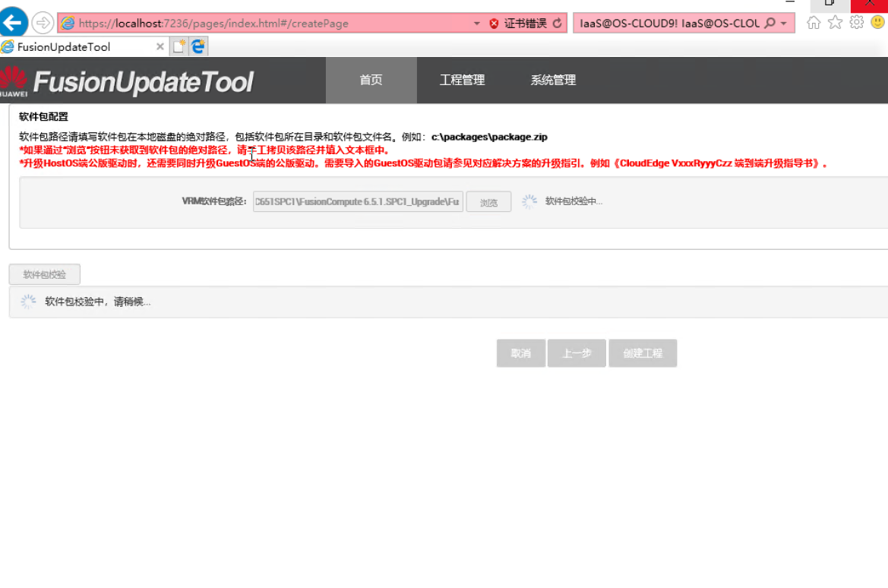Click the 上一步 previous step button
888x588 pixels.
tap(577, 353)
